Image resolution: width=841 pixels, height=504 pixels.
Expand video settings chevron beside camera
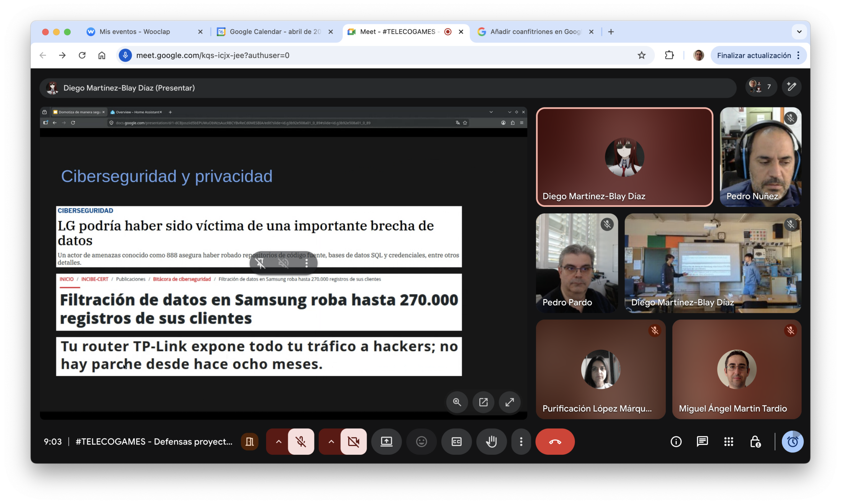(x=331, y=442)
